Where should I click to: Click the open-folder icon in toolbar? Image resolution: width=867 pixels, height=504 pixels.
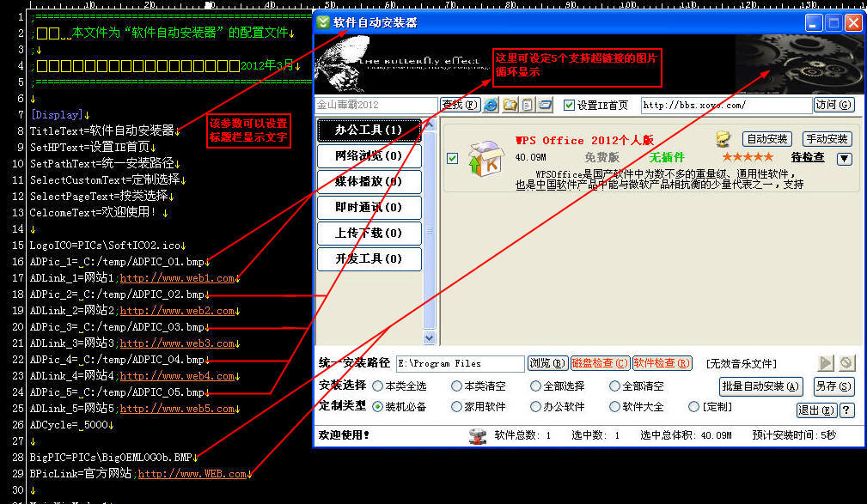pyautogui.click(x=510, y=105)
